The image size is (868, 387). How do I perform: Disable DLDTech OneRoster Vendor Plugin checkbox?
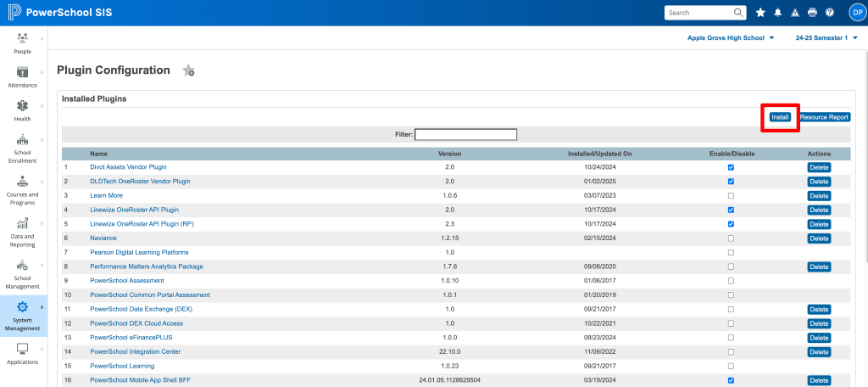pos(732,182)
